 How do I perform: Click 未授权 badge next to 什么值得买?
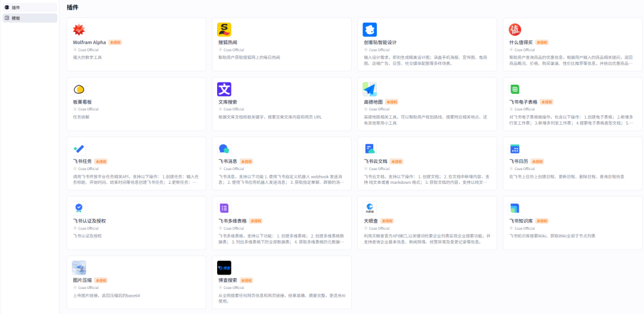click(541, 42)
